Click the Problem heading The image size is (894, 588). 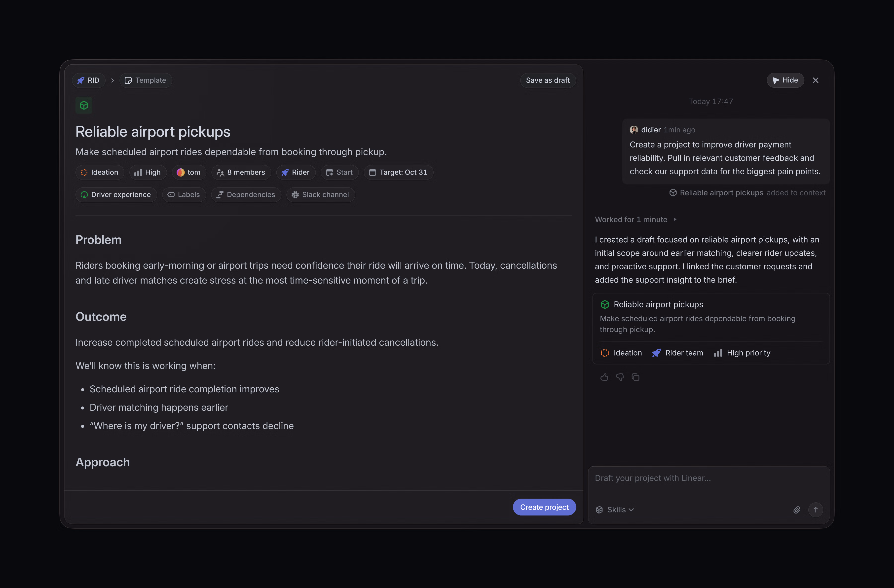pyautogui.click(x=98, y=240)
